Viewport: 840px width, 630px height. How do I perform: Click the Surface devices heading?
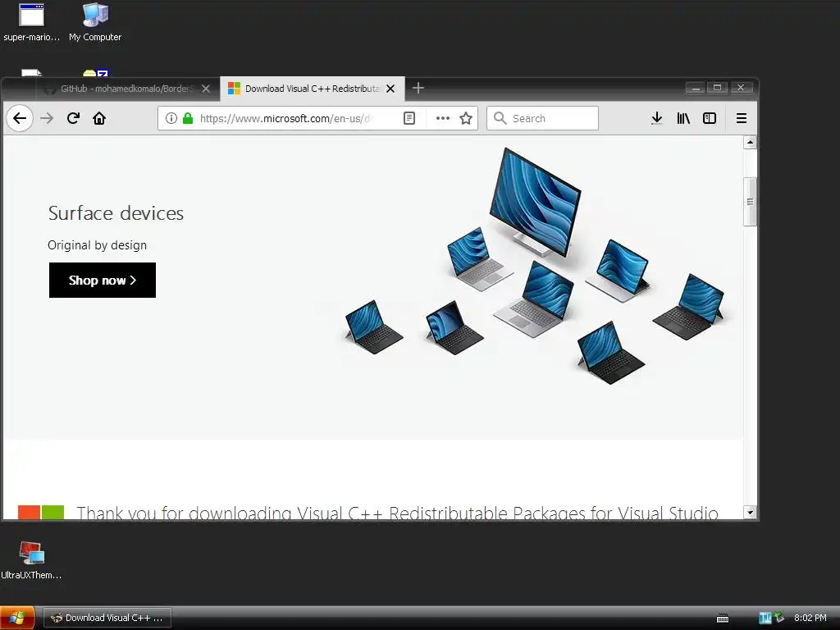tap(116, 213)
